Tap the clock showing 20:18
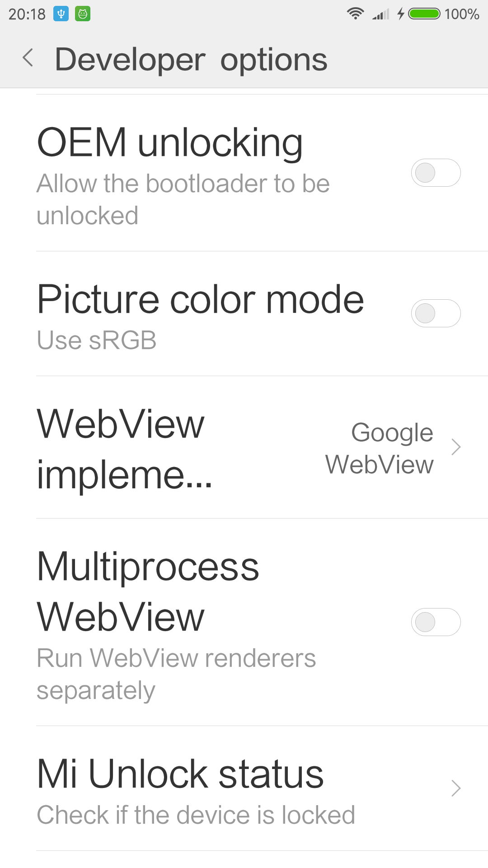Screen dimensions: 488x868 (27, 14)
